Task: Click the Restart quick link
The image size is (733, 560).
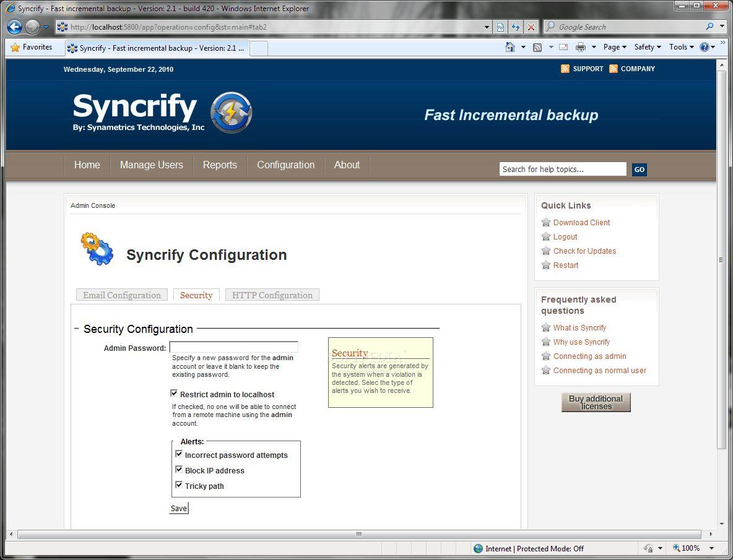Action: coord(566,265)
